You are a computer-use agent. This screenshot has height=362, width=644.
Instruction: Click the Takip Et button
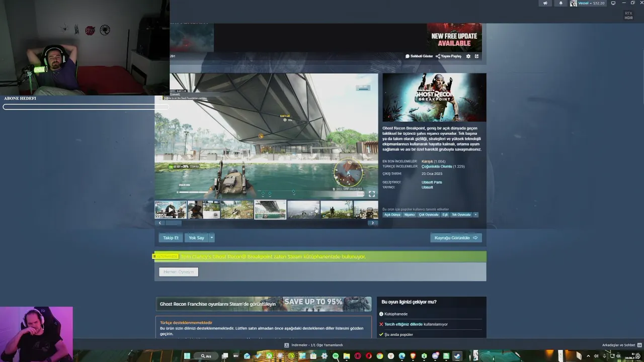[171, 238]
